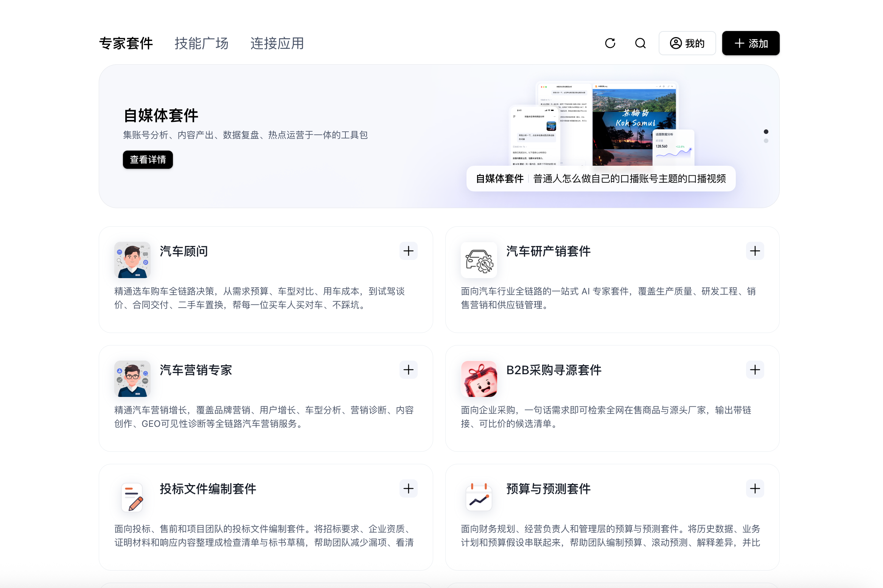Screen dimensions: 883x588
Task: Click the 自媒体套件 banner preview image
Action: [602, 124]
